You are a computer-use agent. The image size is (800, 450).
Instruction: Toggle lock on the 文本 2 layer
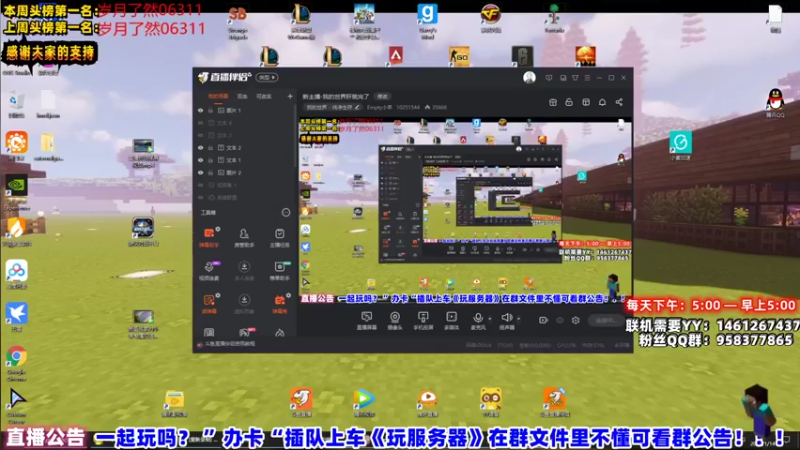point(210,147)
